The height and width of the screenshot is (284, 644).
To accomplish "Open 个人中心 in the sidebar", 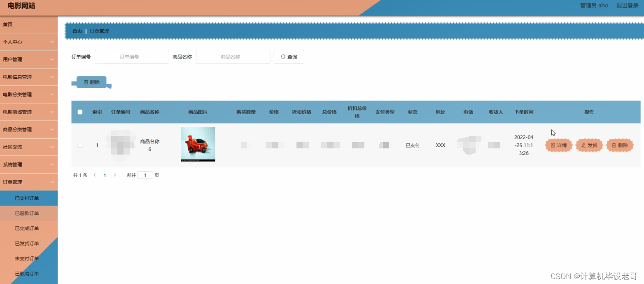I will point(29,42).
